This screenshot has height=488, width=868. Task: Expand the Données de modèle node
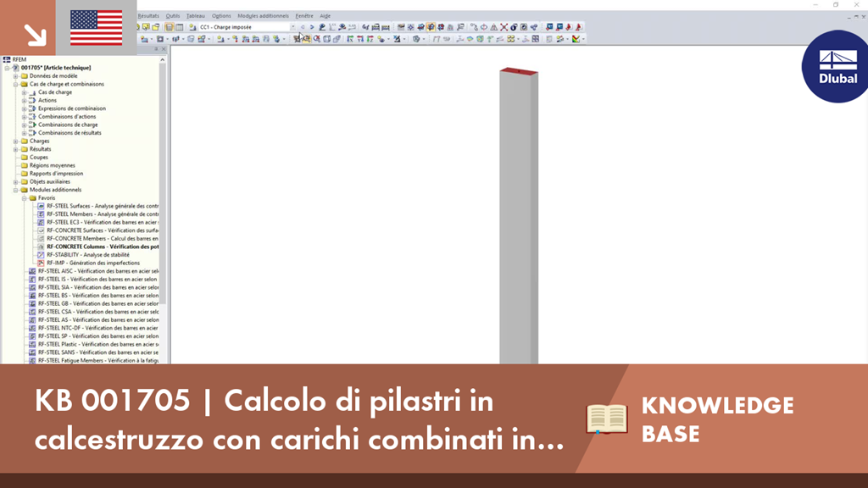coord(16,75)
